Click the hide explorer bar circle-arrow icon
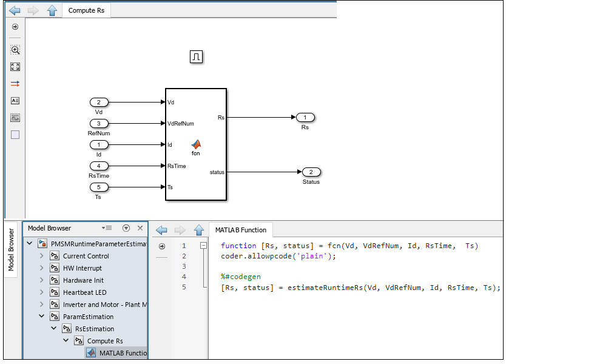597x364 pixels. click(x=15, y=27)
